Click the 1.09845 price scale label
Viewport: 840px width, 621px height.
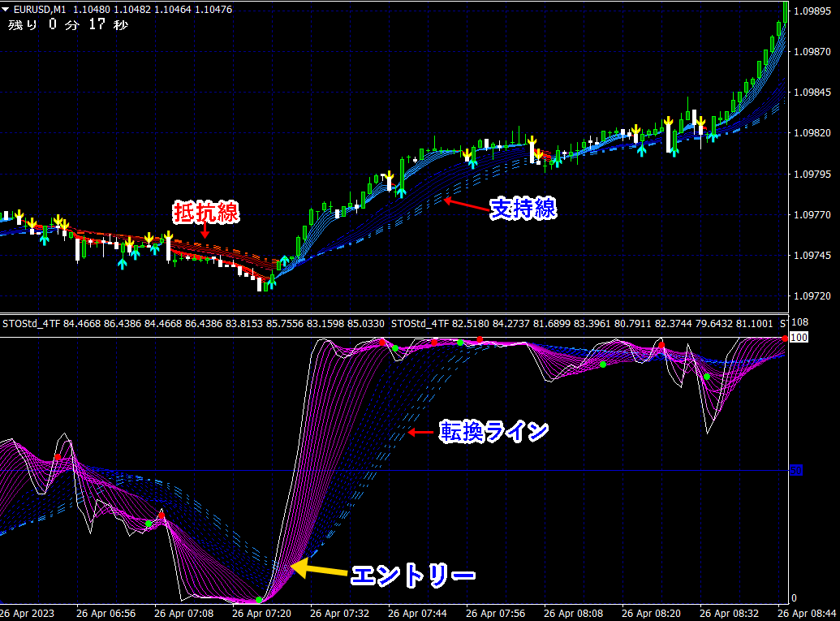click(812, 93)
